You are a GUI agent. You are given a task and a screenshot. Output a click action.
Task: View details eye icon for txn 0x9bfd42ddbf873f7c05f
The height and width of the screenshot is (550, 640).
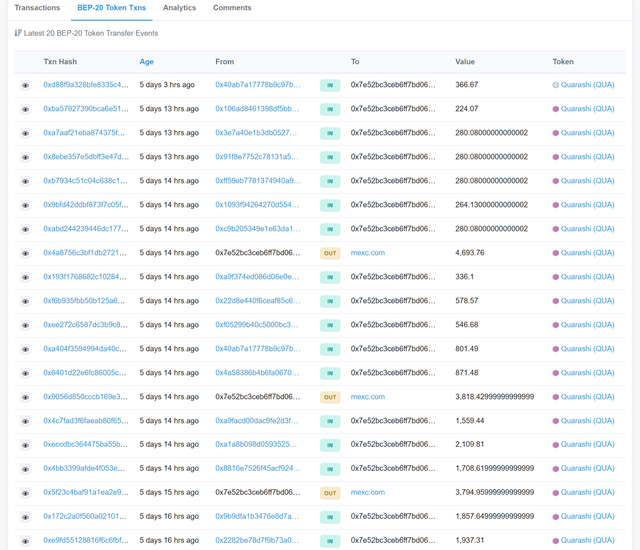(25, 205)
